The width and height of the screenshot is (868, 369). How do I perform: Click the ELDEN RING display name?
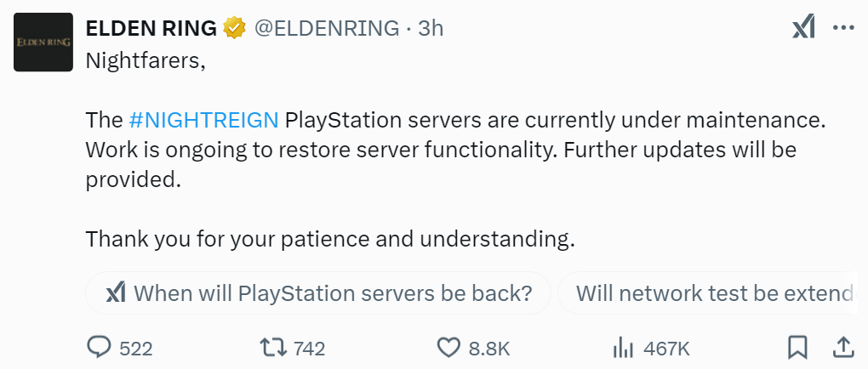click(151, 28)
